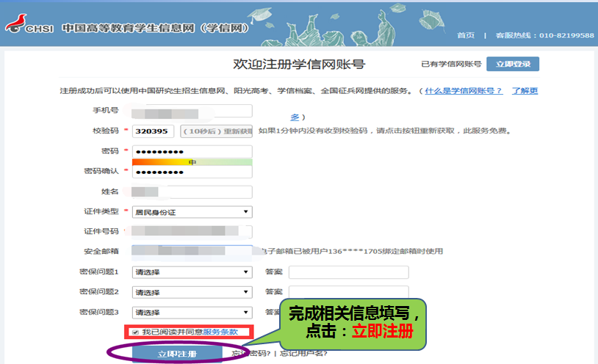Expand the 密保问题2 dropdown

tap(191, 292)
